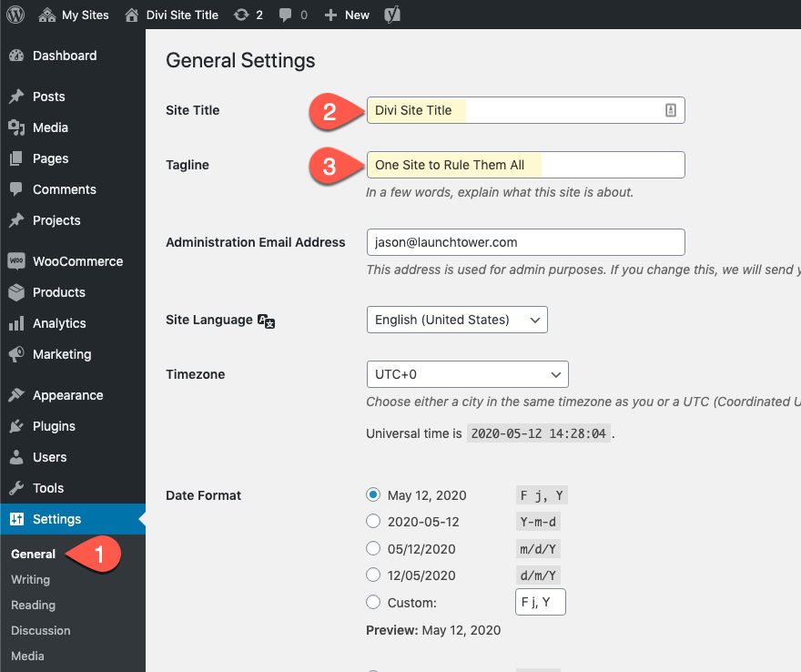Open the Writing settings submenu
801x672 pixels.
click(31, 579)
